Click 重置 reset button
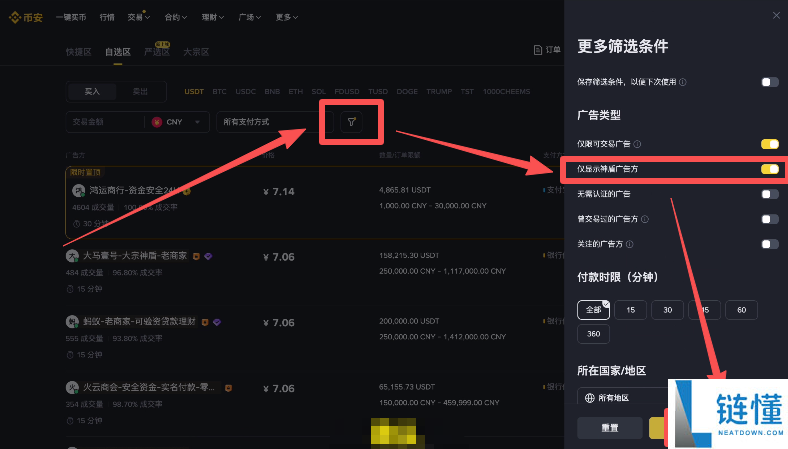This screenshot has height=449, width=788. pos(610,428)
